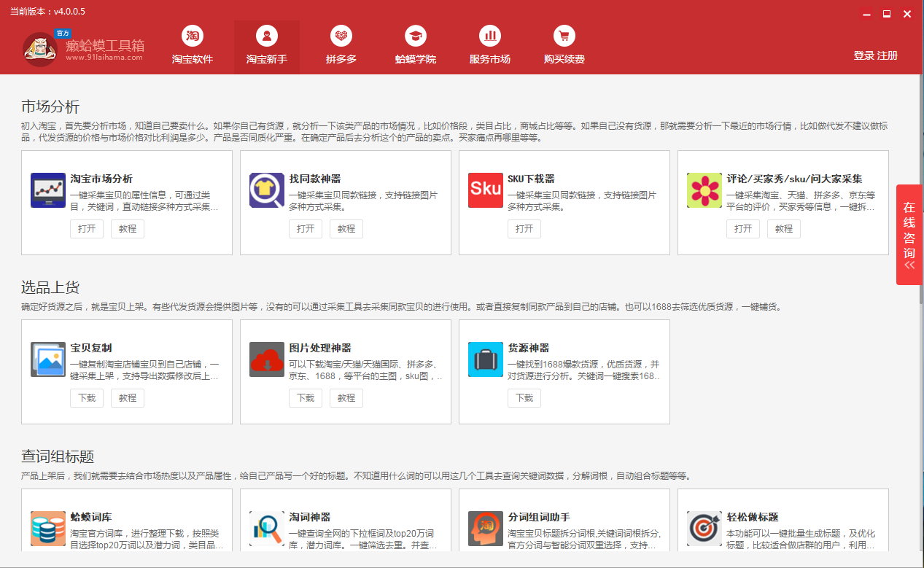Open the 淘宝软件 tab
Screen dimensions: 924x568
[x=193, y=47]
